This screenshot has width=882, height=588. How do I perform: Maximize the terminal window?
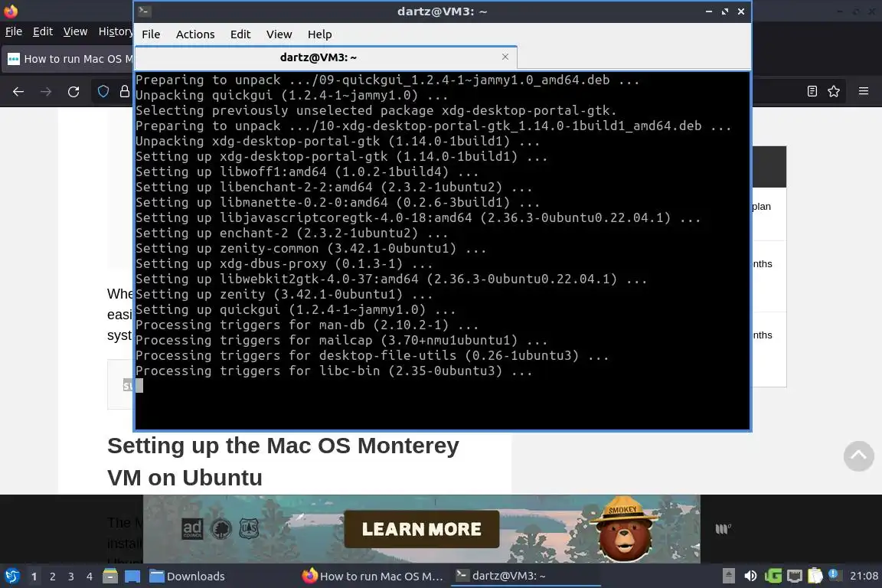pyautogui.click(x=725, y=11)
